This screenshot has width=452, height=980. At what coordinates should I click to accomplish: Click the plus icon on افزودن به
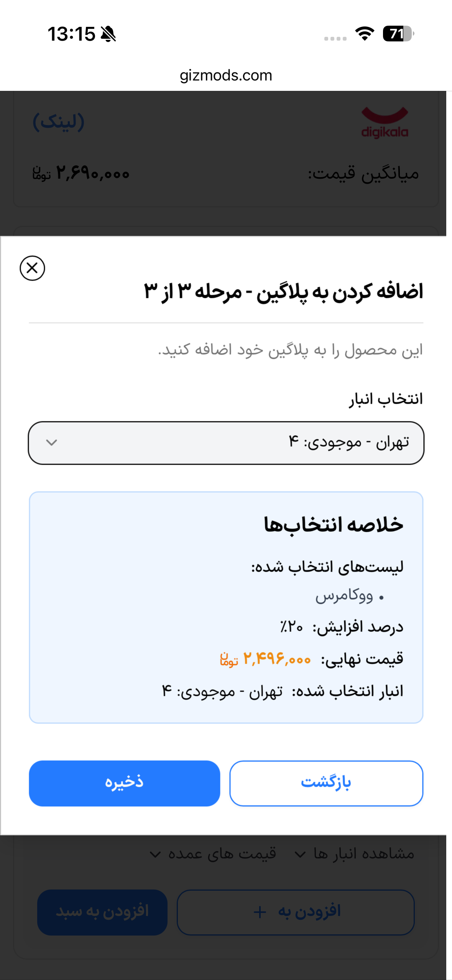(x=260, y=912)
